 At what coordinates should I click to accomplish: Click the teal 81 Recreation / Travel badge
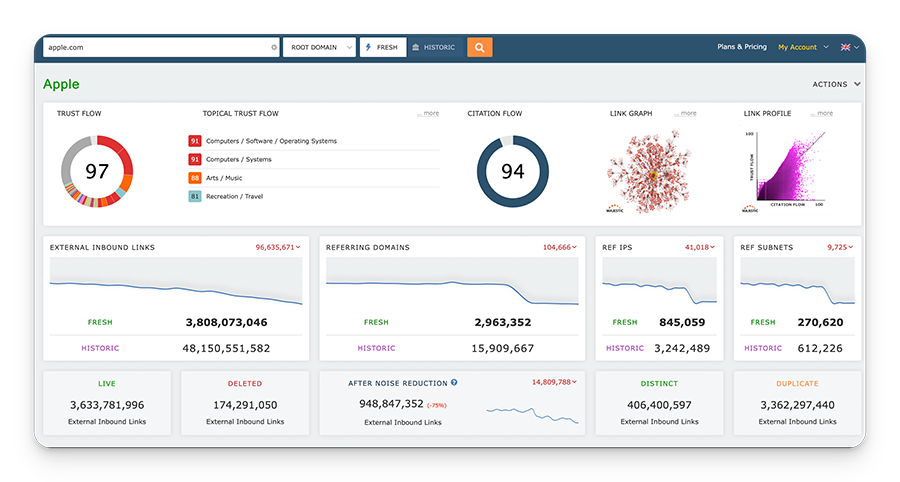tap(195, 196)
